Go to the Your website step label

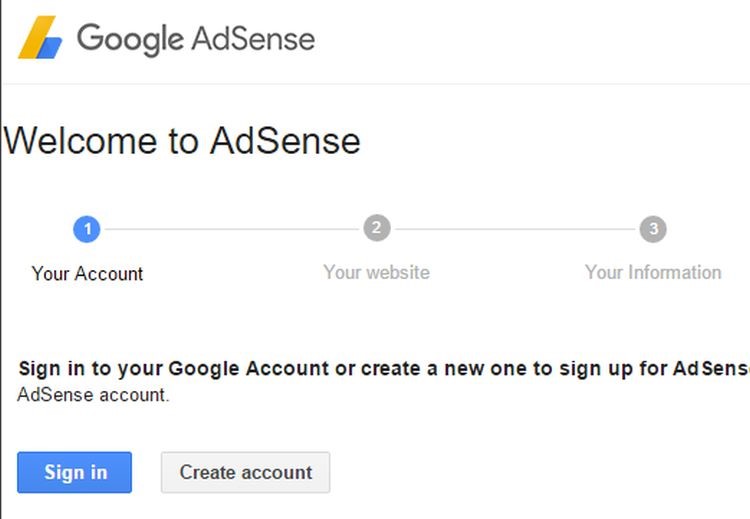376,272
